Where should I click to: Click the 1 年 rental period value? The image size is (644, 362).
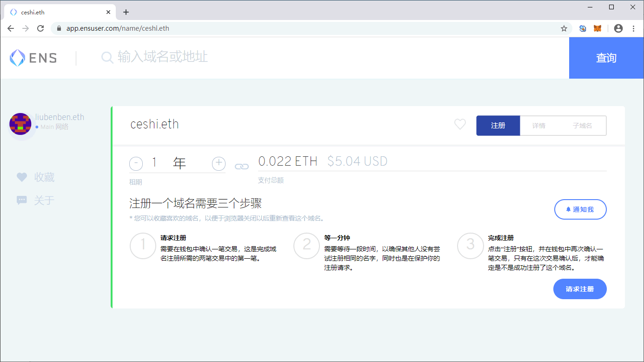click(169, 163)
